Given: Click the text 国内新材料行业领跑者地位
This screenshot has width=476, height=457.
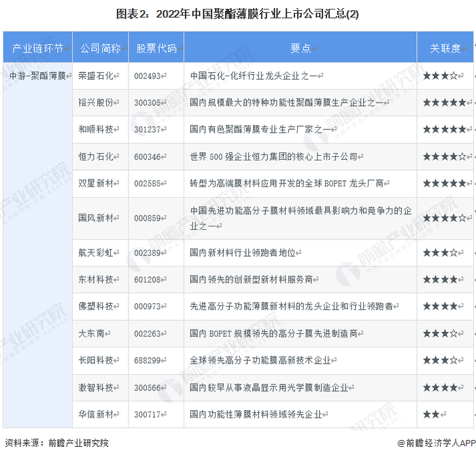Looking at the screenshot, I should (243, 252).
